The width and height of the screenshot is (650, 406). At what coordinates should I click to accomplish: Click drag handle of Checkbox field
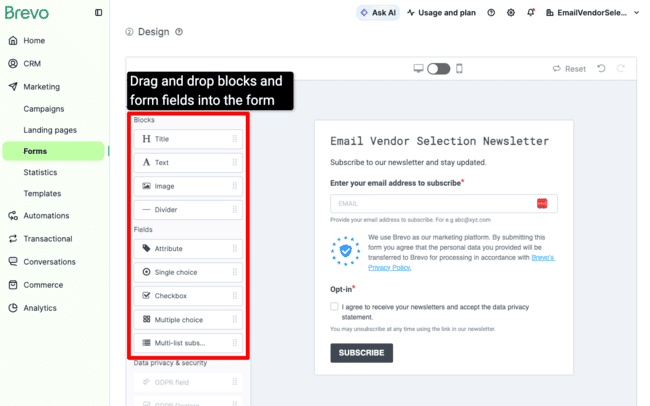pyautogui.click(x=235, y=296)
